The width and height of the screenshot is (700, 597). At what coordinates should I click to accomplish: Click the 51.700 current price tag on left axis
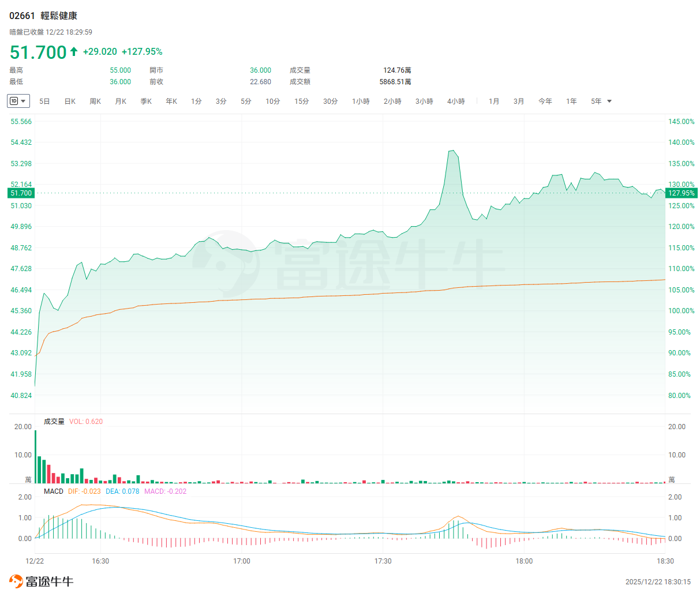21,193
